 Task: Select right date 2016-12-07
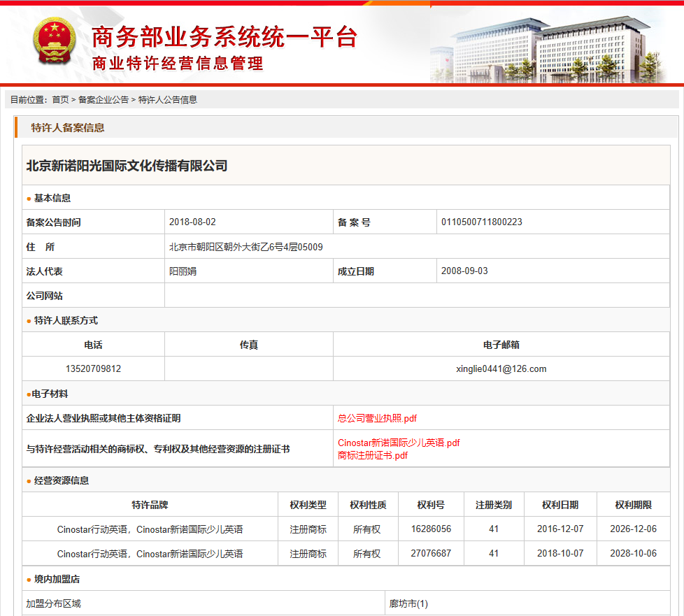click(560, 529)
